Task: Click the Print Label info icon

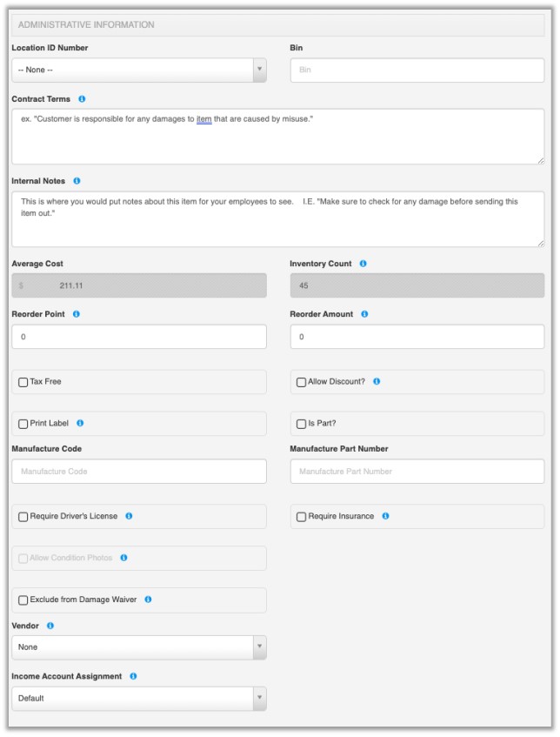Action: [80, 423]
